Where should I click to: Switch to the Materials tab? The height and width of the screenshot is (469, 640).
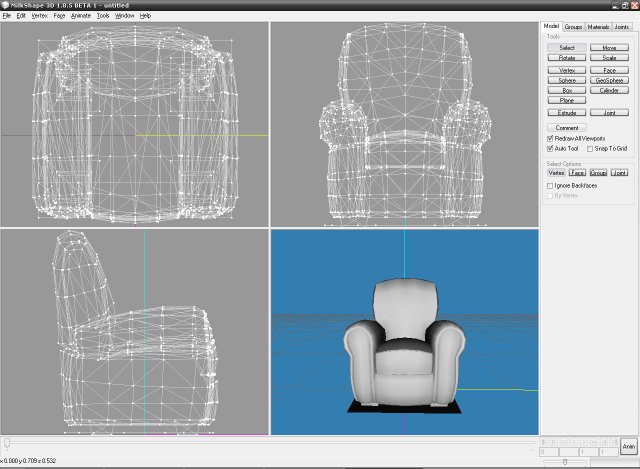coord(598,27)
